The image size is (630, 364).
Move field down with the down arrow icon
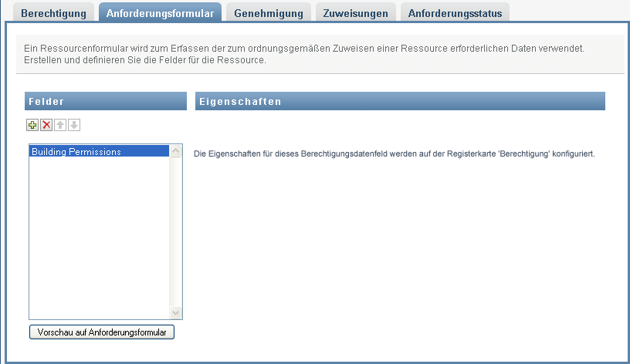click(74, 125)
